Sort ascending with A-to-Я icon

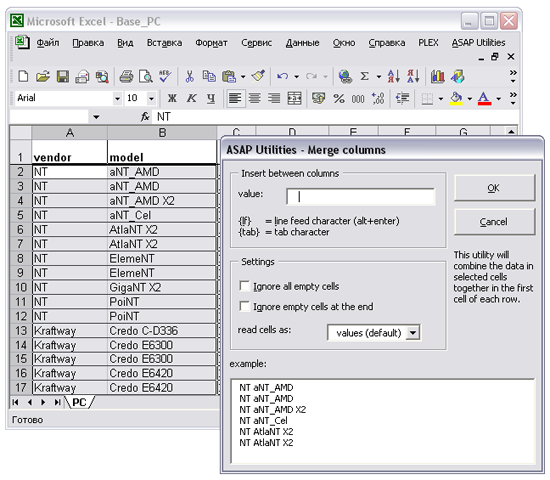click(x=394, y=76)
